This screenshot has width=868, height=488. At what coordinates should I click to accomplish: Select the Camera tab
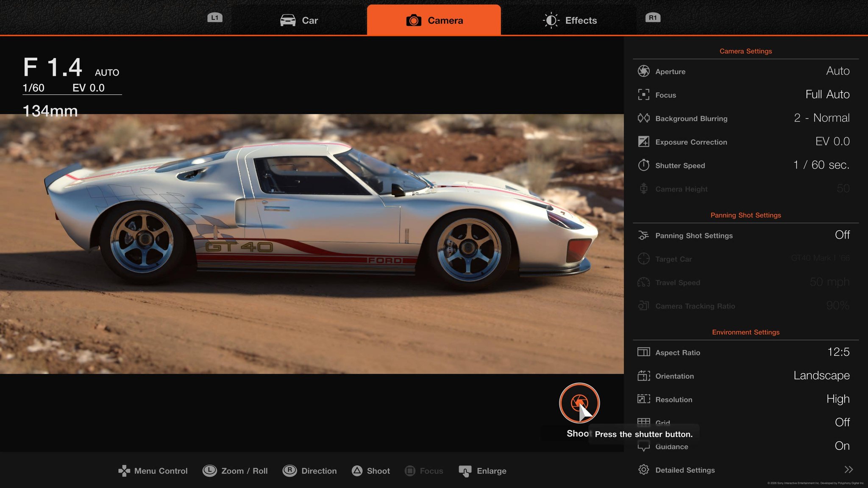pos(434,20)
